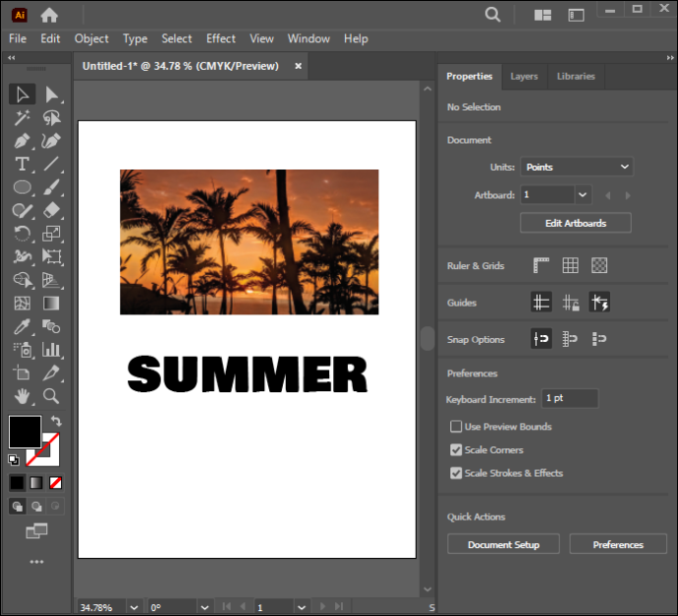Select the Selection tool (black arrow)

(x=22, y=94)
